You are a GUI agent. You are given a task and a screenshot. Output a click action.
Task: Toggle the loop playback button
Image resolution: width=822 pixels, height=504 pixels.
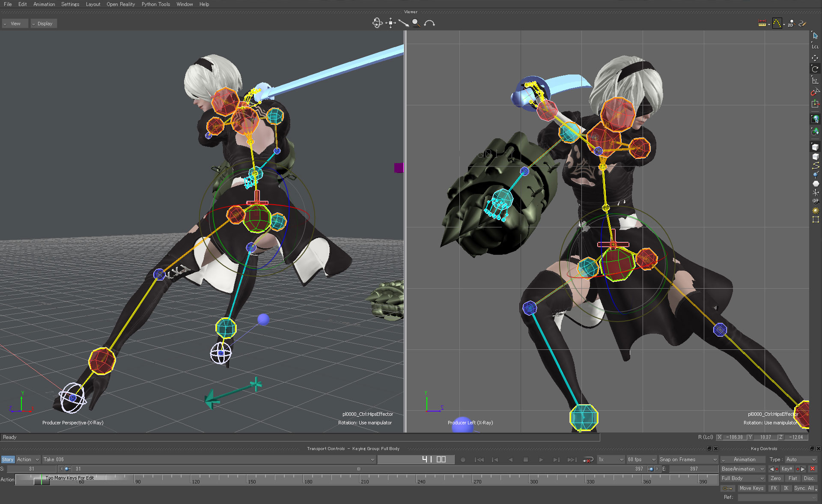pyautogui.click(x=588, y=459)
